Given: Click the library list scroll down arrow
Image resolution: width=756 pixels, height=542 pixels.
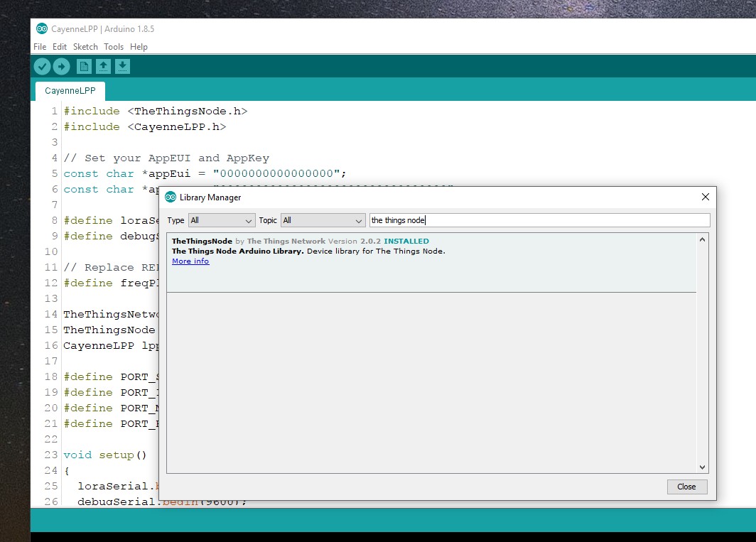Looking at the screenshot, I should (x=703, y=467).
